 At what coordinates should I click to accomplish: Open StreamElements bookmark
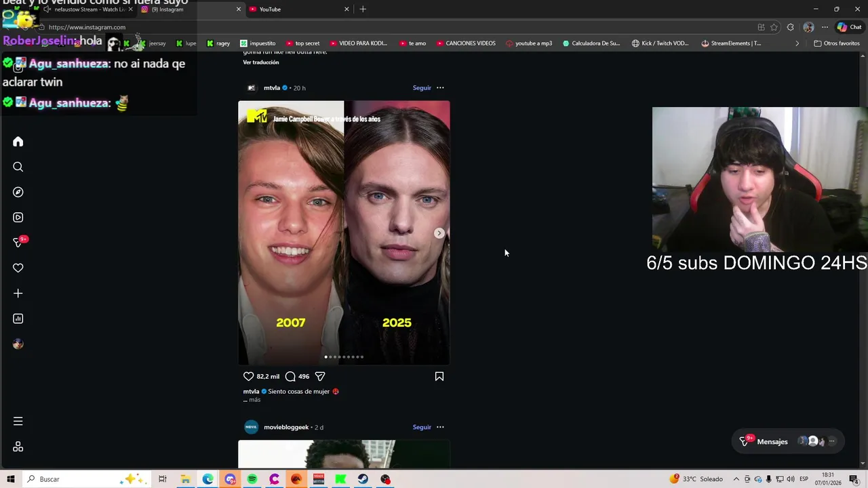(731, 43)
